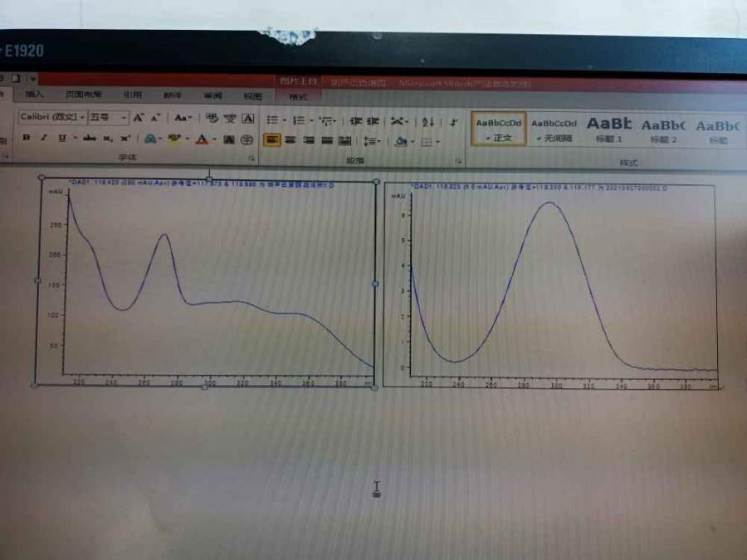The width and height of the screenshot is (747, 560).
Task: Apply the 标题 1 style
Action: click(609, 130)
